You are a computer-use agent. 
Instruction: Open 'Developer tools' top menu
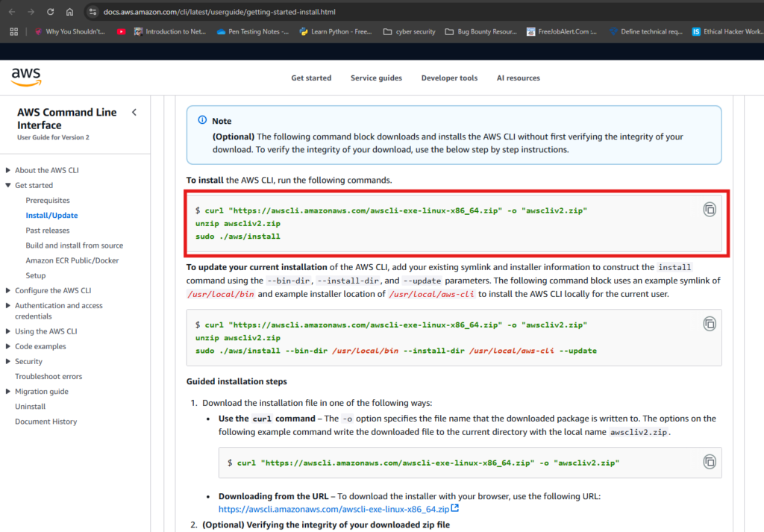pyautogui.click(x=449, y=78)
